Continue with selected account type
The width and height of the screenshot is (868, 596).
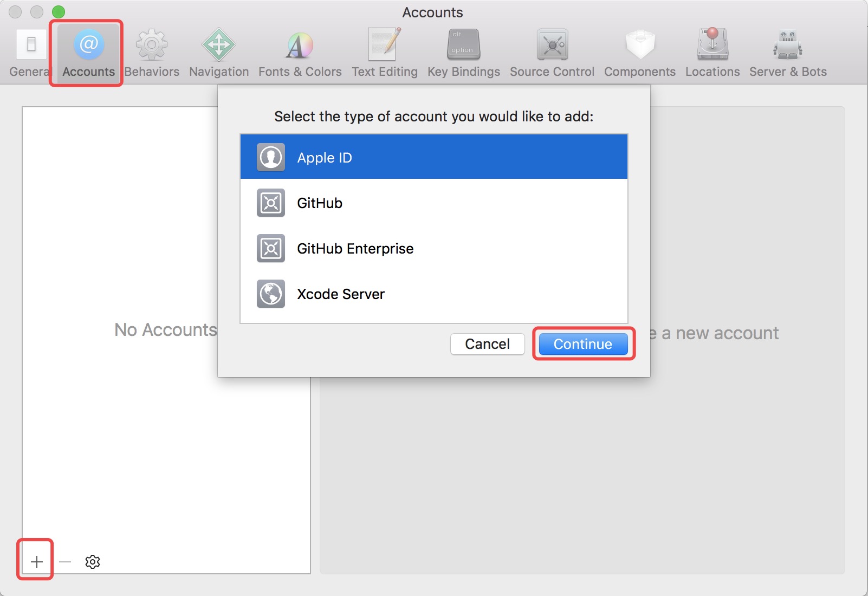583,344
